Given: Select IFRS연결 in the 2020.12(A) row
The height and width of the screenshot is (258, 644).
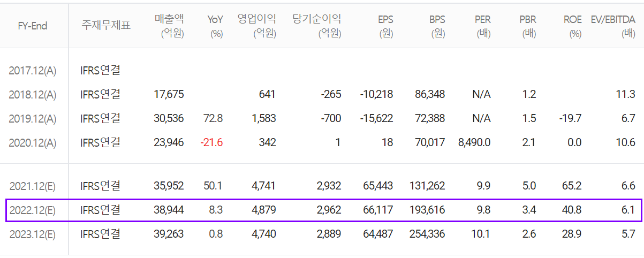Looking at the screenshot, I should pyautogui.click(x=100, y=142).
